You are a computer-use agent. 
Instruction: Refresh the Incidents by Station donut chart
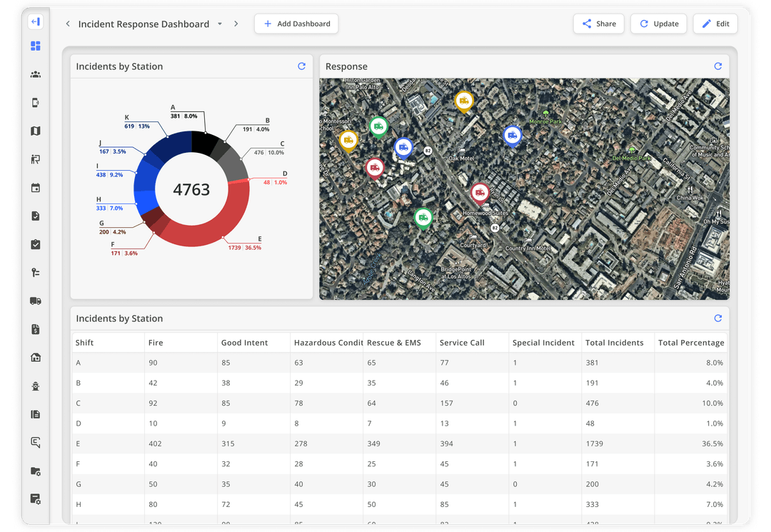pyautogui.click(x=301, y=66)
